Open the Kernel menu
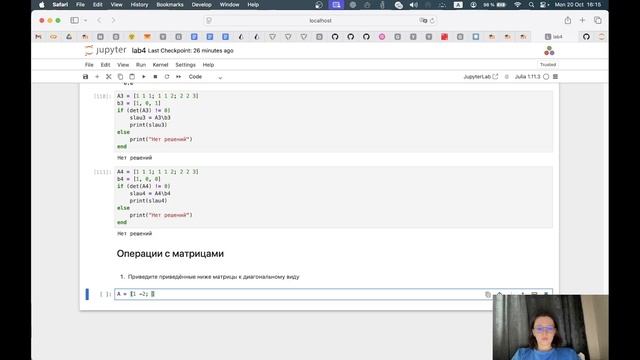 [160, 65]
